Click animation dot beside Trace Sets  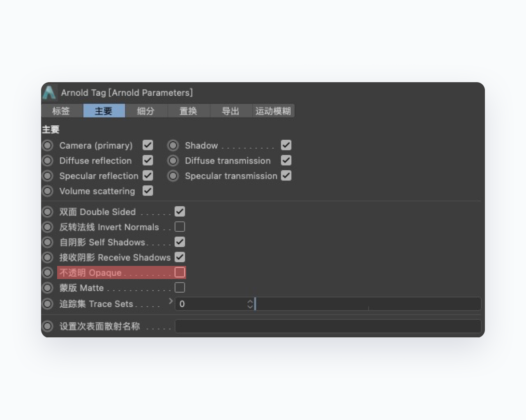coord(48,304)
